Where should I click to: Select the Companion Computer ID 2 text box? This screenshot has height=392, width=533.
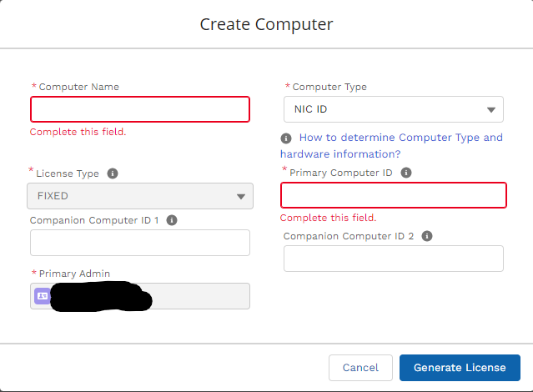394,259
